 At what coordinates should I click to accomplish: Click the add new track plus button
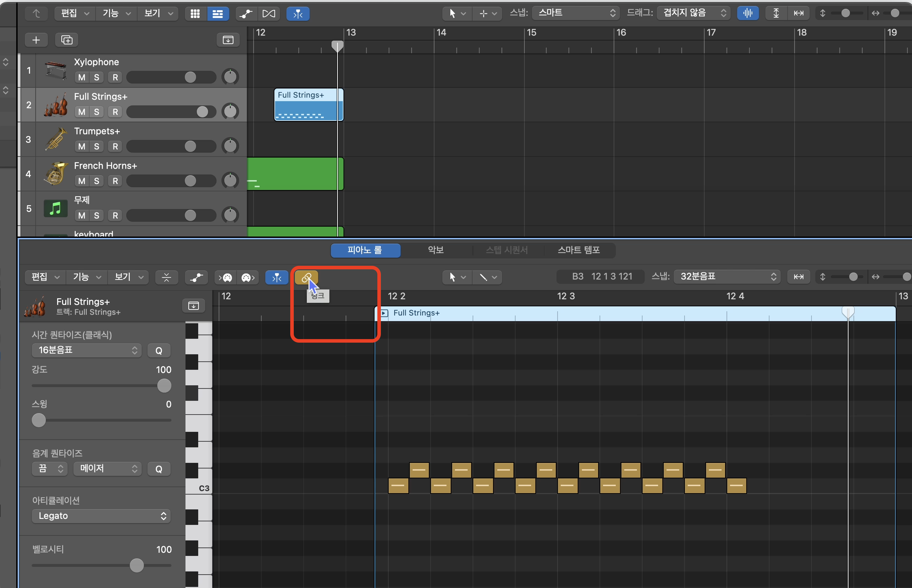pos(36,40)
